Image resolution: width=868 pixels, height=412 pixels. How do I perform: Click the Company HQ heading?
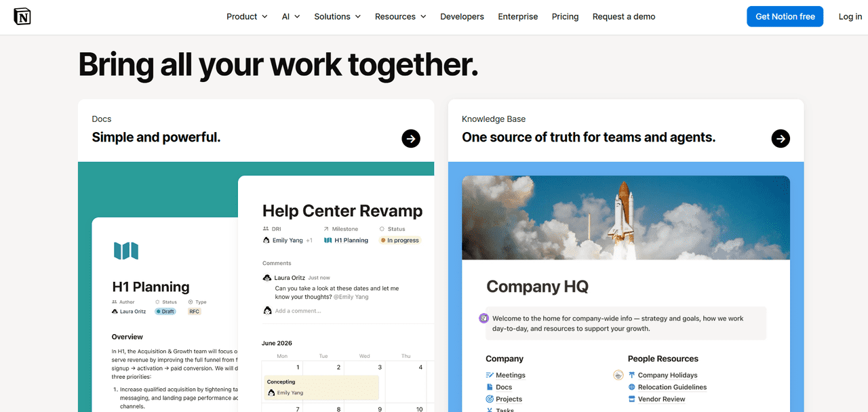click(537, 287)
